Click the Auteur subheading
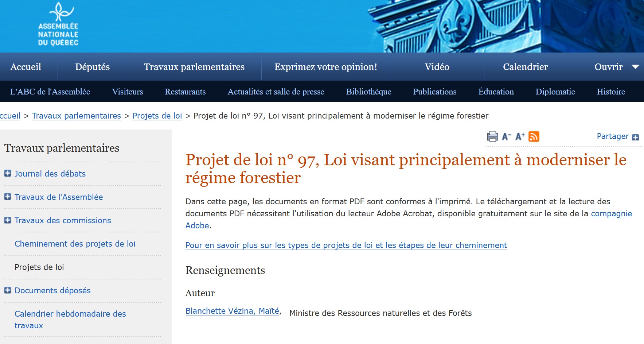The width and height of the screenshot is (644, 344). point(200,293)
